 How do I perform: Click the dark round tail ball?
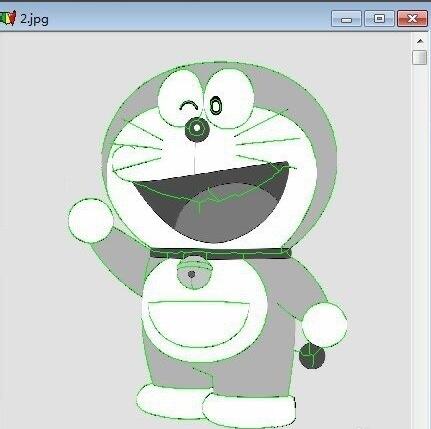pyautogui.click(x=312, y=356)
